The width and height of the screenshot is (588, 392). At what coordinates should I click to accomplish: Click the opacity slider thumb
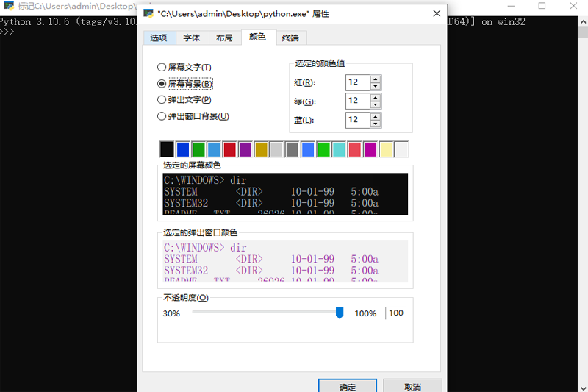(x=340, y=313)
